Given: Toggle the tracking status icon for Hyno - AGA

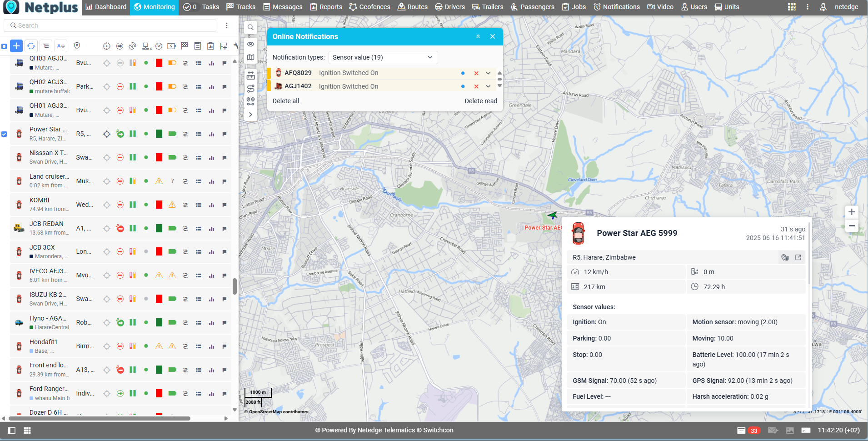Looking at the screenshot, I should click(x=120, y=322).
